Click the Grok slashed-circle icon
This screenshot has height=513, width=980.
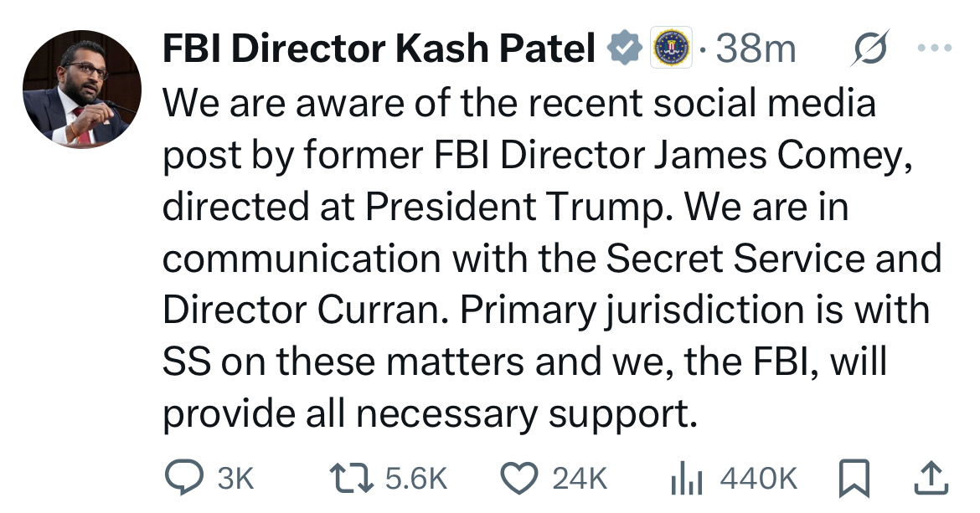(x=869, y=48)
